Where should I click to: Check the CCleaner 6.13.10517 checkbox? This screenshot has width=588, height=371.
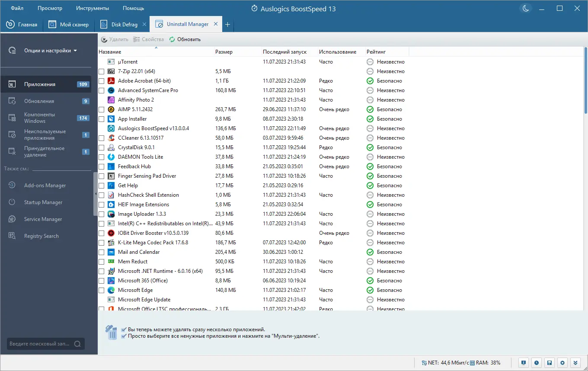102,138
